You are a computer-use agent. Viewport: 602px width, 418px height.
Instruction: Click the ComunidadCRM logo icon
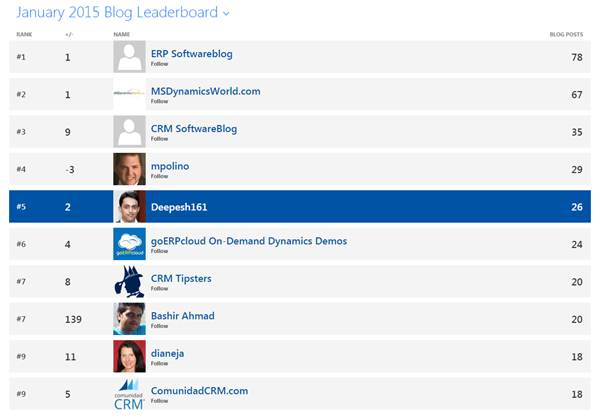(x=129, y=394)
